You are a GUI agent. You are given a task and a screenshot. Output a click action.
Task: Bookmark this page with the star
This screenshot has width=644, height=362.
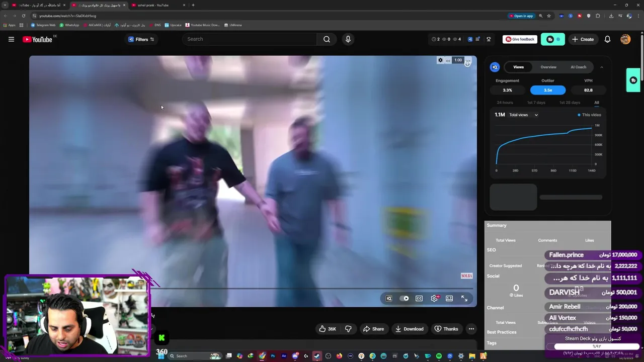pos(549,16)
